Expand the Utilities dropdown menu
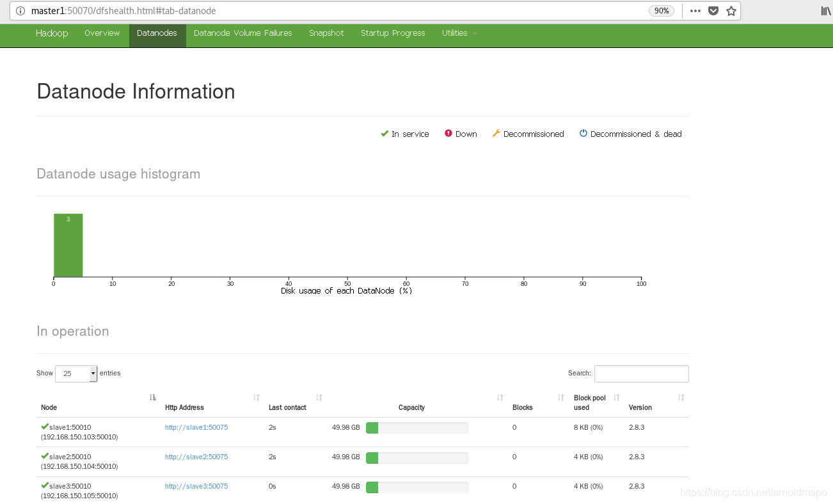 [x=459, y=33]
